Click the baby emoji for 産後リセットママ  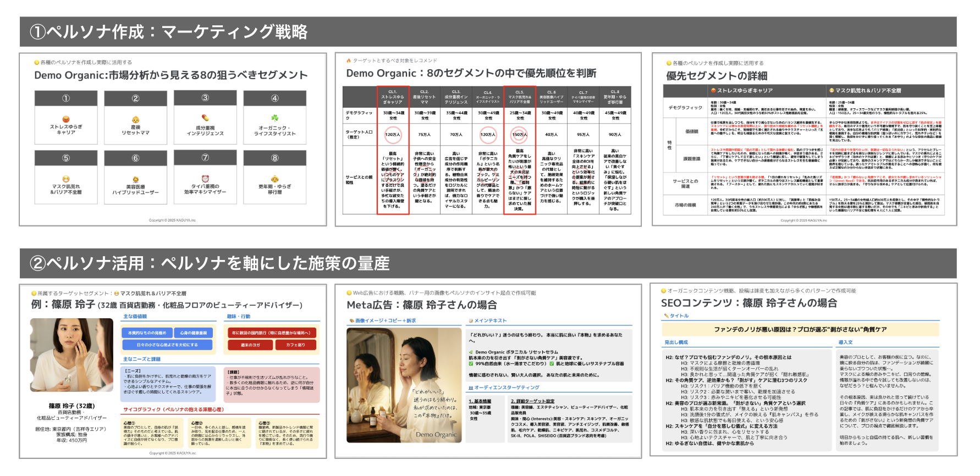coord(135,120)
